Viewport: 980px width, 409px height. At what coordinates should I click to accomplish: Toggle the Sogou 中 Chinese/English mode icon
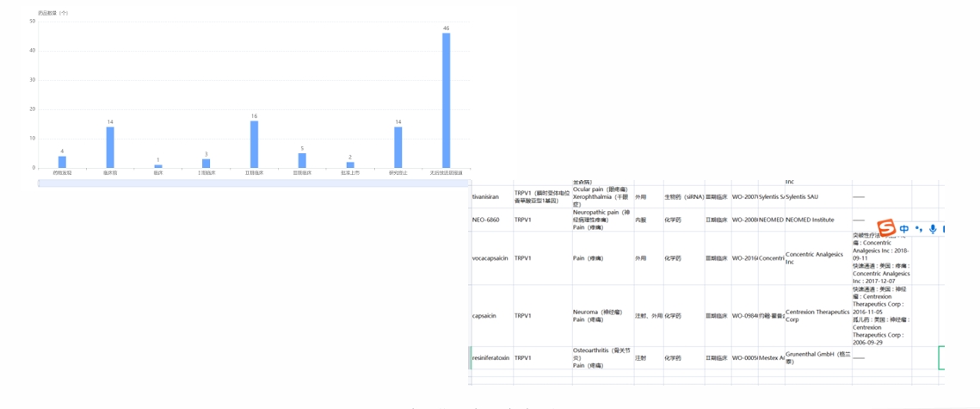904,229
